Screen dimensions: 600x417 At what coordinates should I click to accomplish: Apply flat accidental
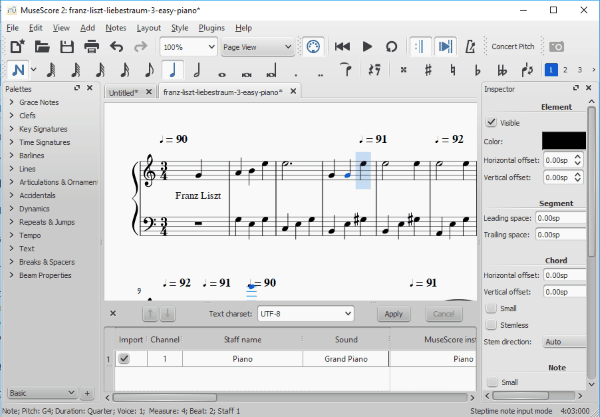478,70
